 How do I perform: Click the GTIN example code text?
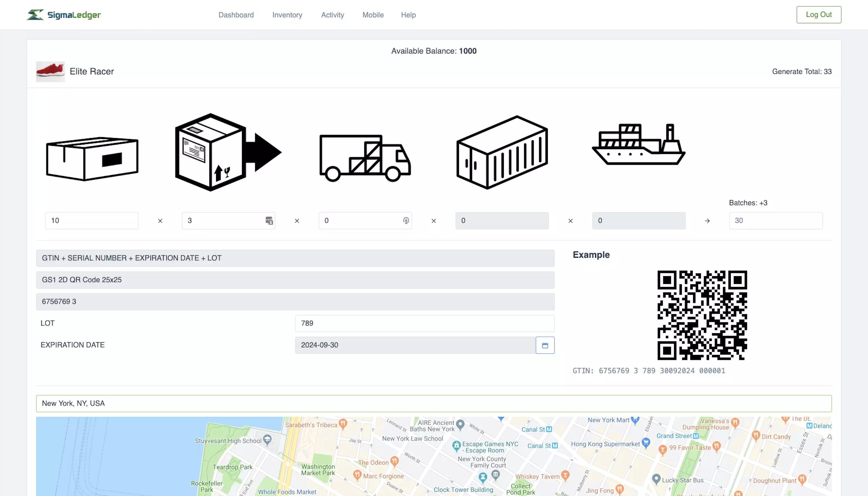pos(648,371)
